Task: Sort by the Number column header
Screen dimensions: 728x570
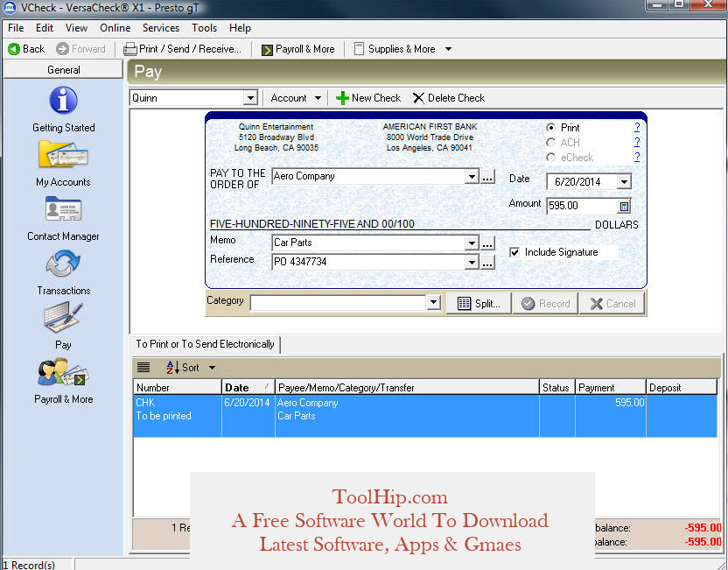Action: tap(178, 387)
